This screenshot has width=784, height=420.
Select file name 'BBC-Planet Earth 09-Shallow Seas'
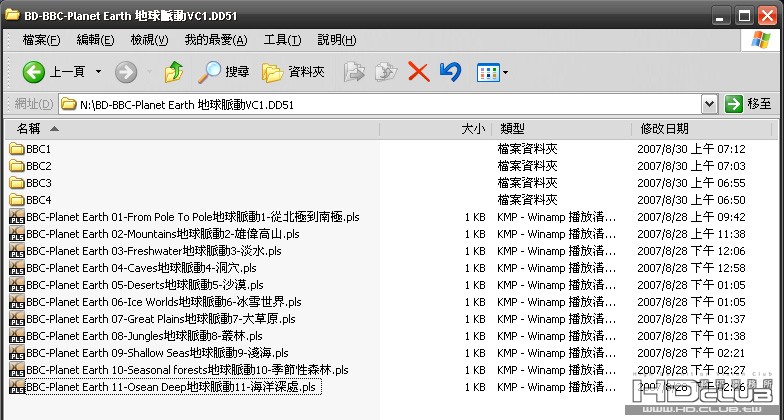[x=158, y=353]
